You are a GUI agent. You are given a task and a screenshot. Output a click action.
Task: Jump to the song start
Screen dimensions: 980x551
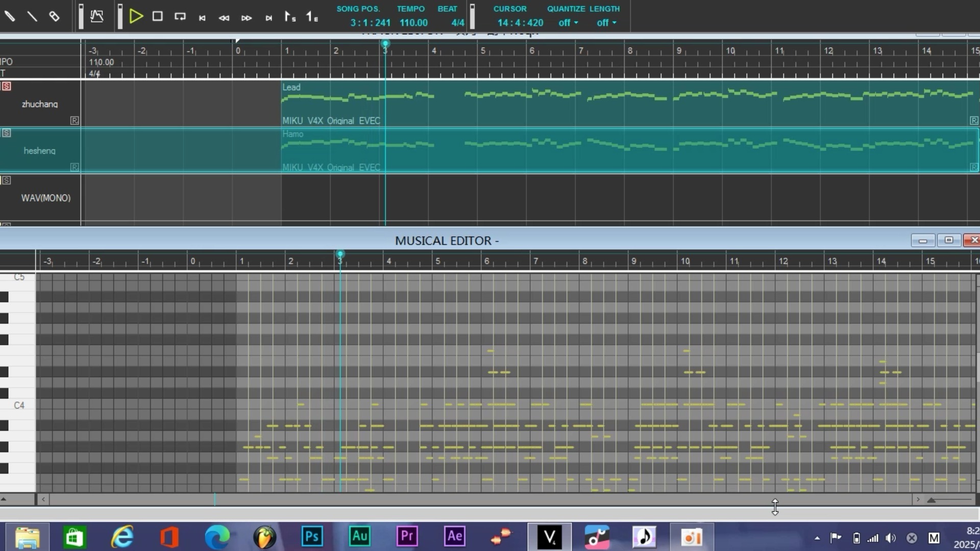pos(202,18)
